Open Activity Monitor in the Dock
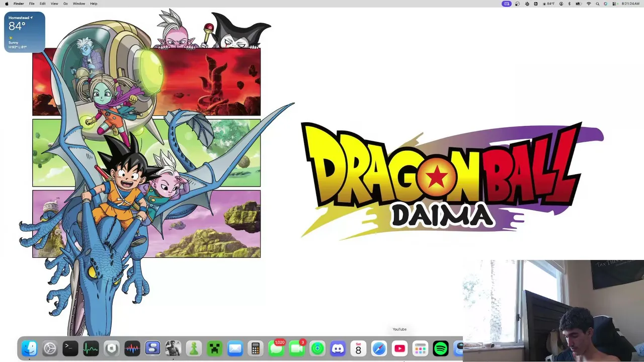The width and height of the screenshot is (644, 362). click(x=91, y=348)
